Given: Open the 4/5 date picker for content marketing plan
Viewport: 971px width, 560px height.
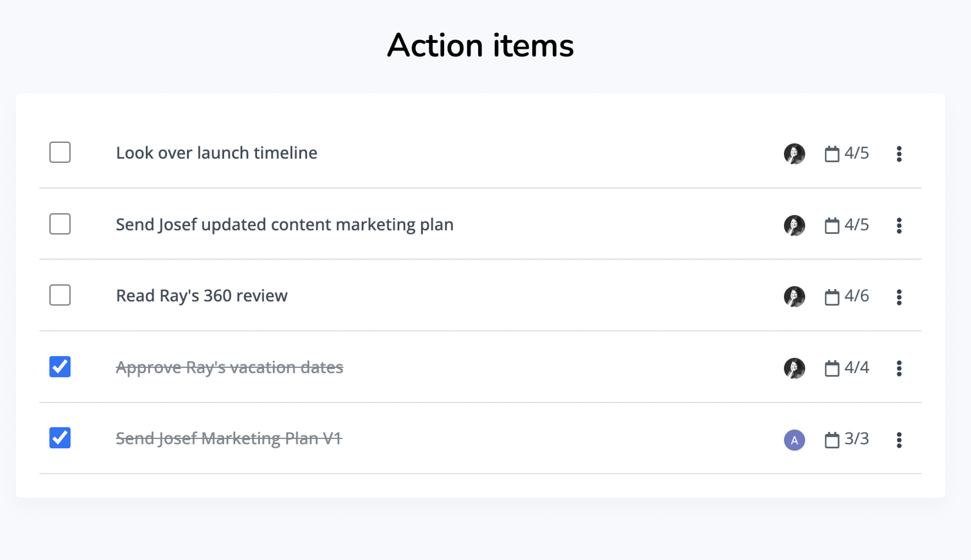Looking at the screenshot, I should [847, 224].
